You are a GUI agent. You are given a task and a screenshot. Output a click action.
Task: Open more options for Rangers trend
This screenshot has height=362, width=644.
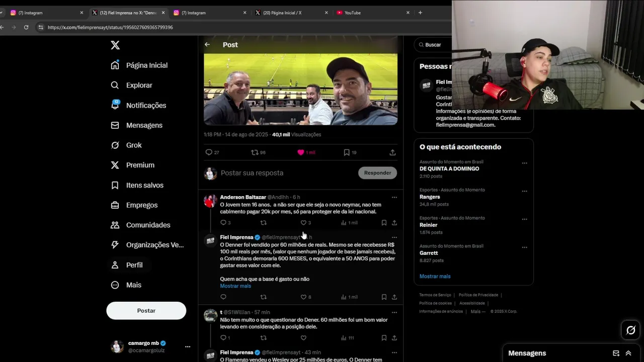(x=524, y=191)
